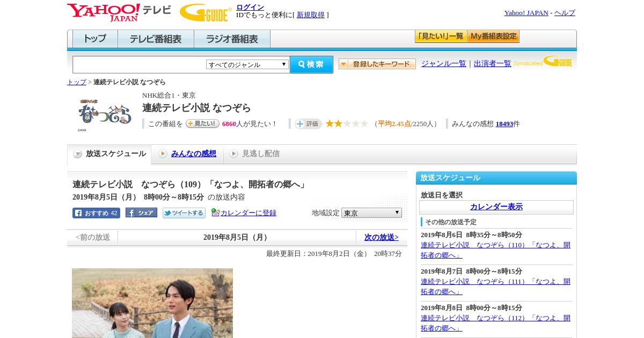Viewport: 644px width, 338px height.
Task: Click 最終更新日 timestamp text
Action: tap(334, 254)
